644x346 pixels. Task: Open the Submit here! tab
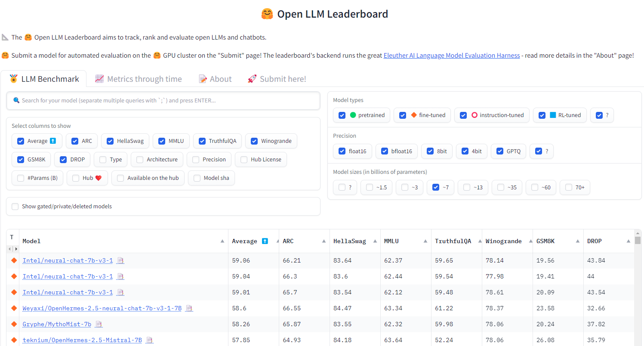(277, 79)
